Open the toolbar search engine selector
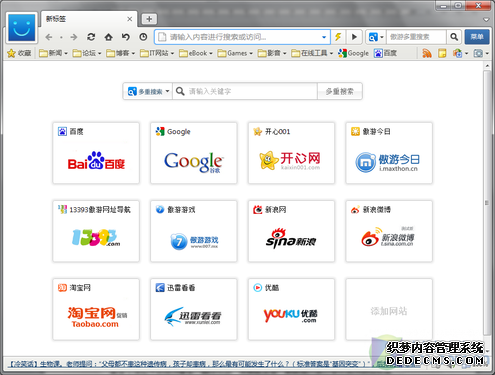495x375 pixels. [x=376, y=37]
